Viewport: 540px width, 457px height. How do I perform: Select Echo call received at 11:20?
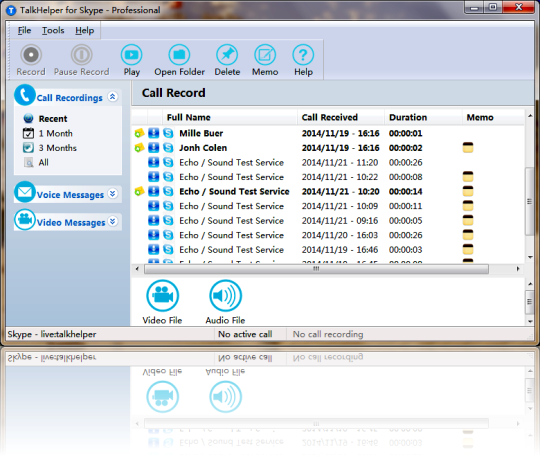[328, 162]
